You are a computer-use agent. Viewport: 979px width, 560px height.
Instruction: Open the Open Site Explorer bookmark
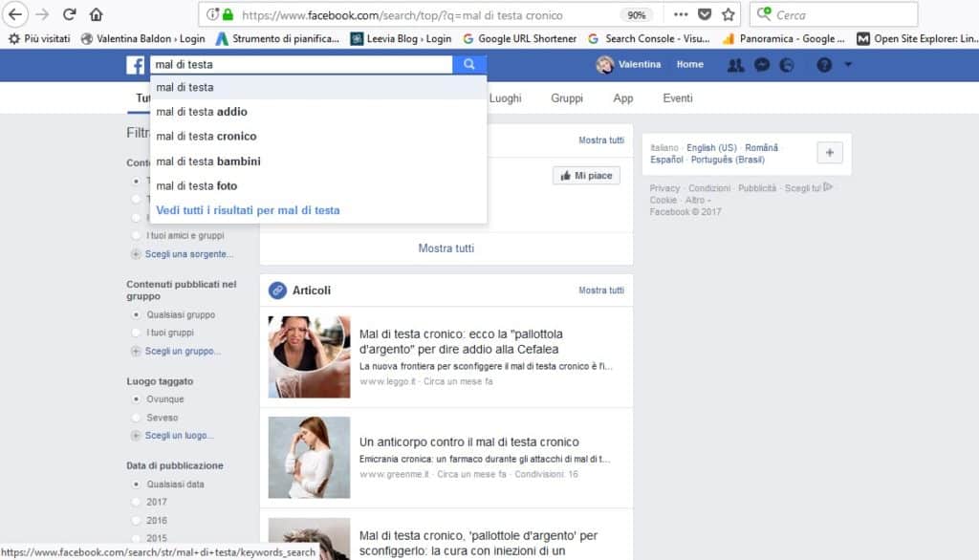(x=917, y=39)
